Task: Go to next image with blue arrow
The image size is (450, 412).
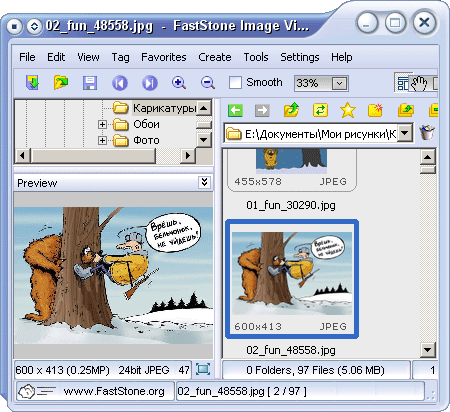Action: [149, 83]
